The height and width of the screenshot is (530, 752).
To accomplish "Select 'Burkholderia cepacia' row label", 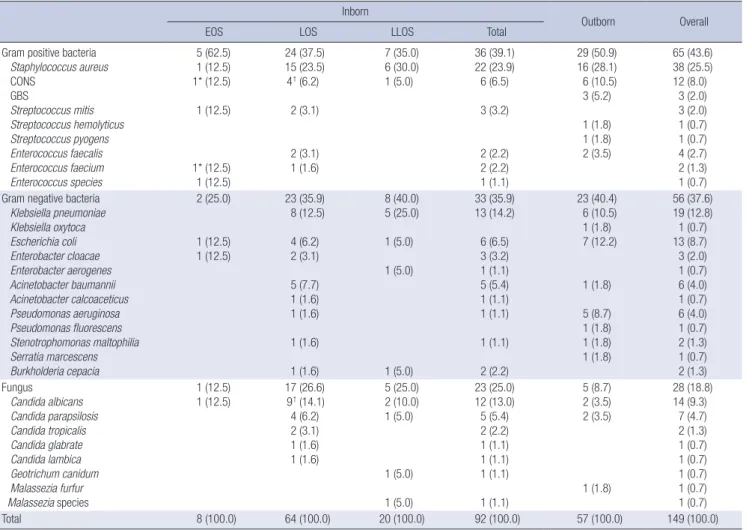I will [55, 371].
